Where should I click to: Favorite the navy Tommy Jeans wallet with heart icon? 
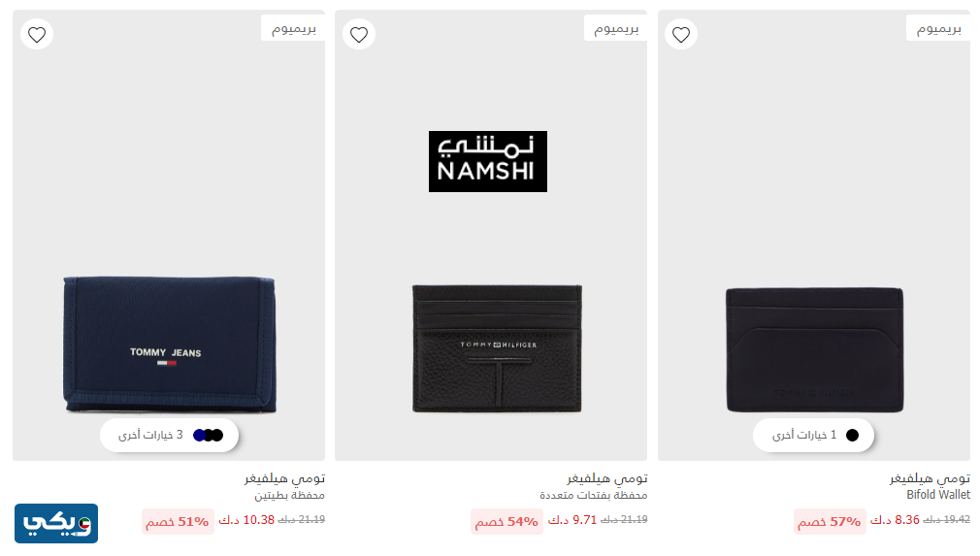[x=37, y=34]
